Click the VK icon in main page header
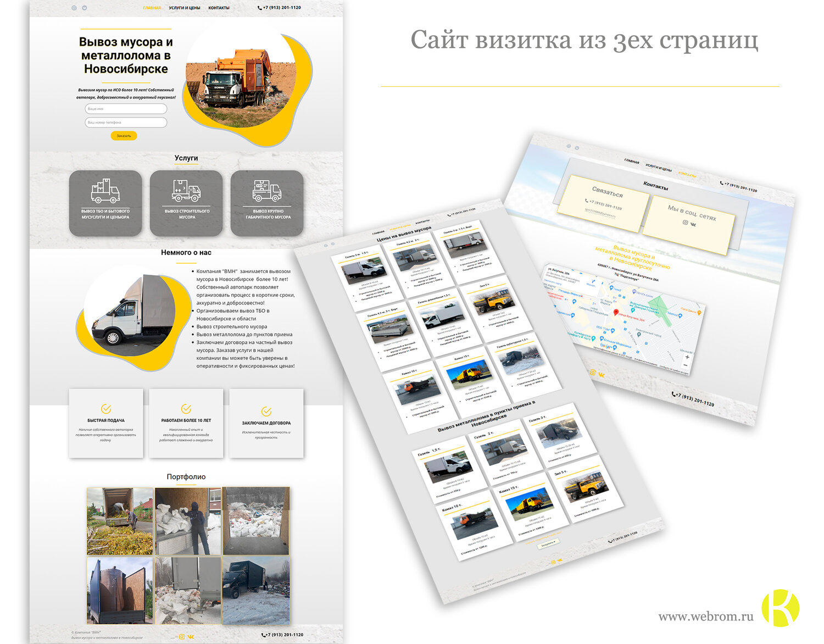Image resolution: width=824 pixels, height=644 pixels. pyautogui.click(x=85, y=8)
